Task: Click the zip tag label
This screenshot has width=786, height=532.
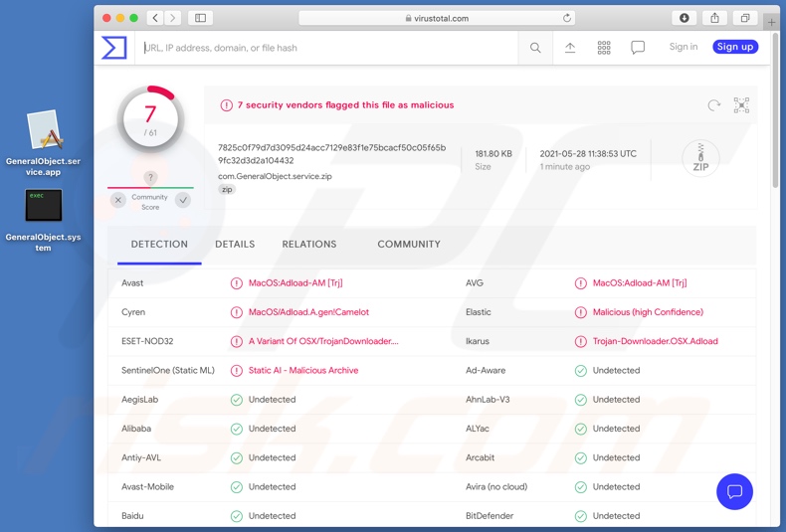Action: tap(227, 189)
